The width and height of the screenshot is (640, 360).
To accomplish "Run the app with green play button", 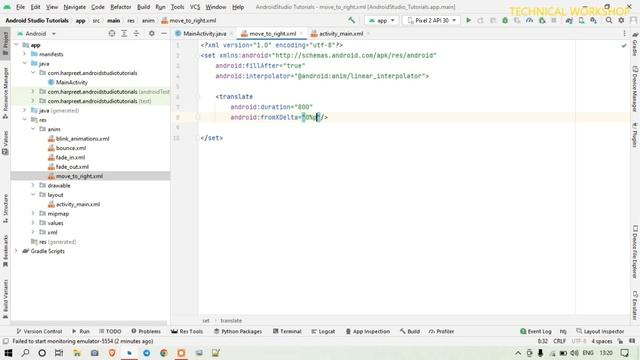I will [x=469, y=20].
